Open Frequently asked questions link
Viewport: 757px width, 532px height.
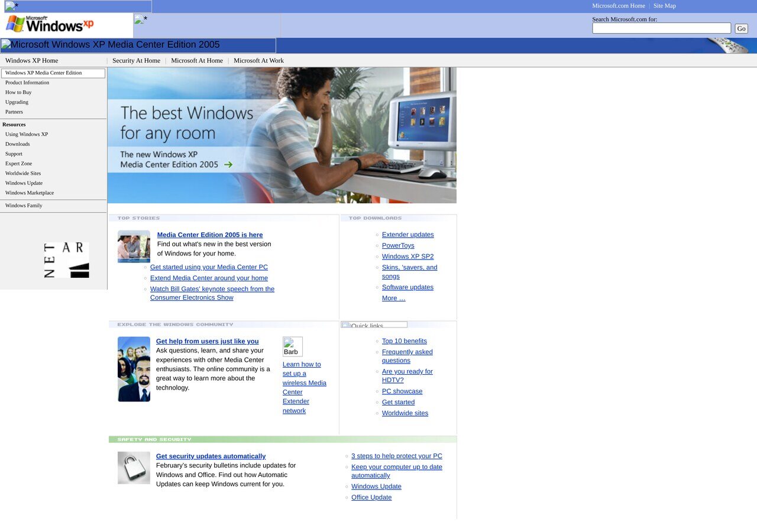point(407,356)
